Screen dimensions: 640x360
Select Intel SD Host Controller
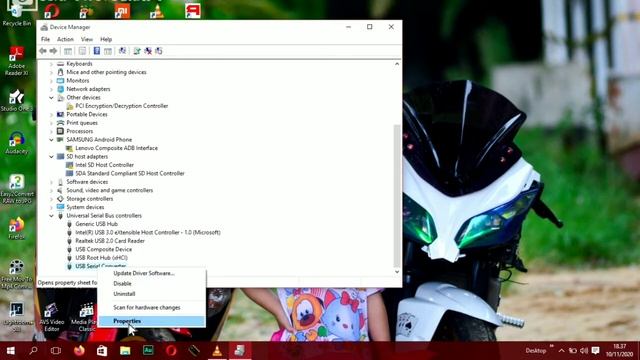pos(104,165)
